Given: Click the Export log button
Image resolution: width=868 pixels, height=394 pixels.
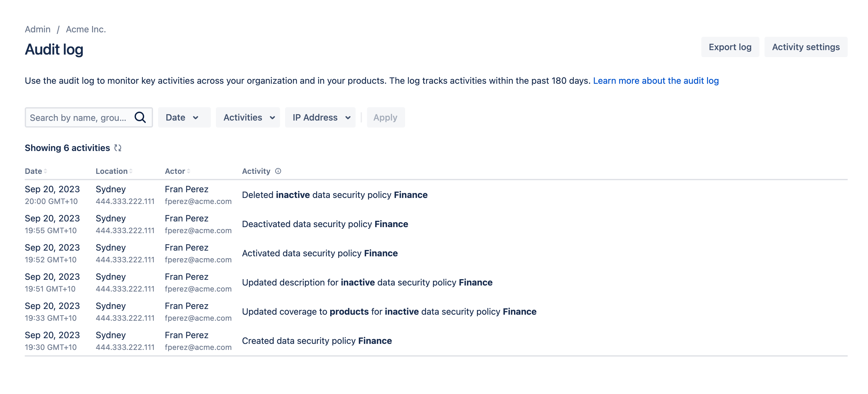Looking at the screenshot, I should pos(730,47).
